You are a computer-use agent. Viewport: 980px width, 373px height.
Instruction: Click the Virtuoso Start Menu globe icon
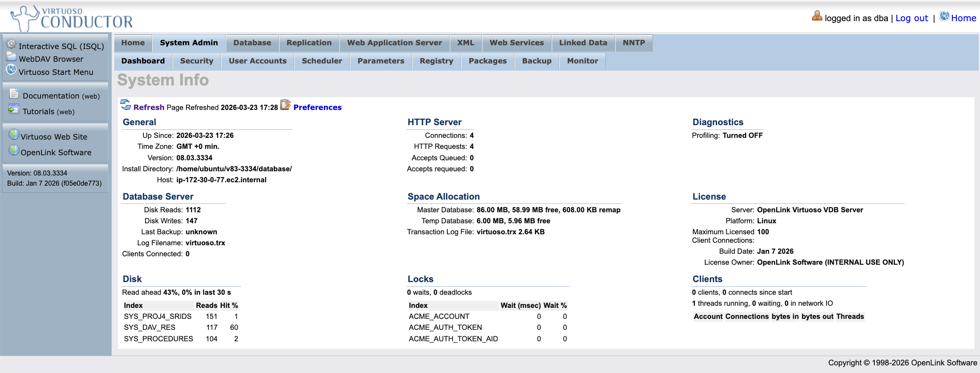click(x=11, y=70)
